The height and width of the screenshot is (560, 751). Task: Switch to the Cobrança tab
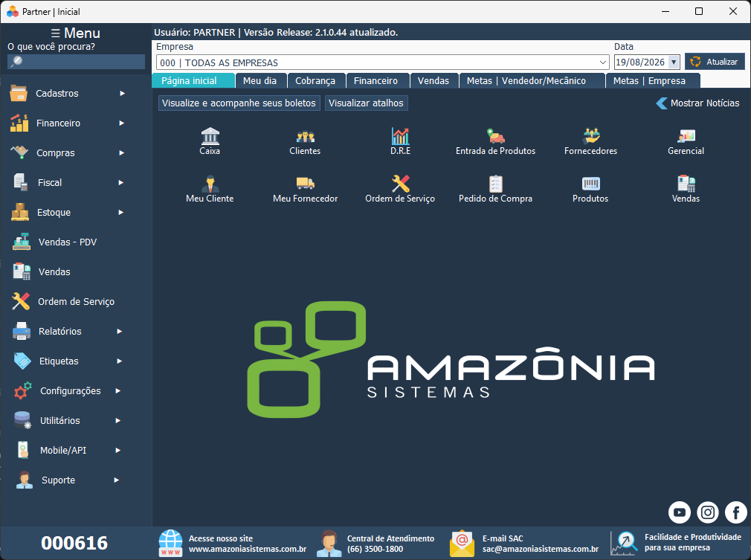click(x=316, y=80)
